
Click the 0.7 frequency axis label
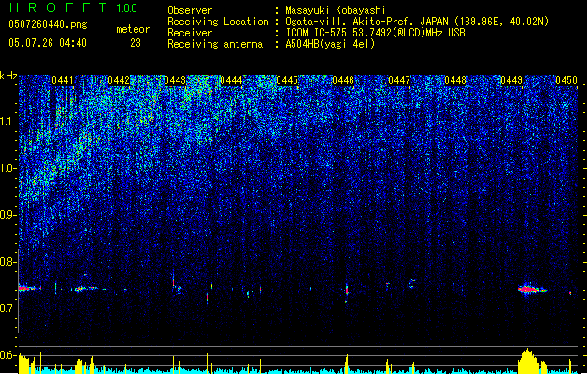[8, 309]
